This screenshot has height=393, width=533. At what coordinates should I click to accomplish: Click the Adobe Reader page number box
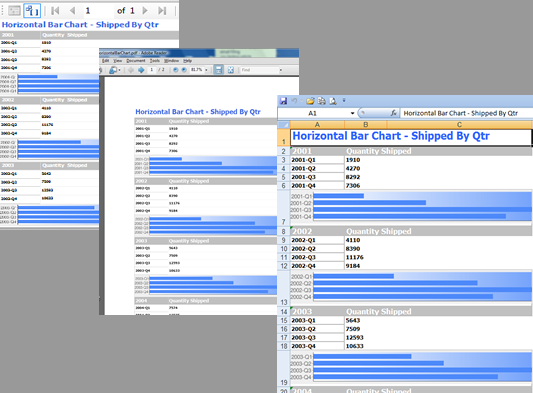pyautogui.click(x=152, y=70)
